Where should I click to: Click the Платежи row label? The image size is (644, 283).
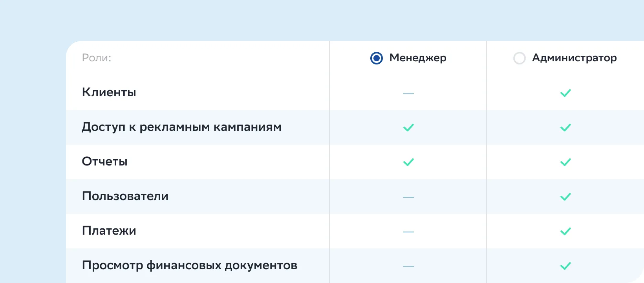tap(109, 231)
